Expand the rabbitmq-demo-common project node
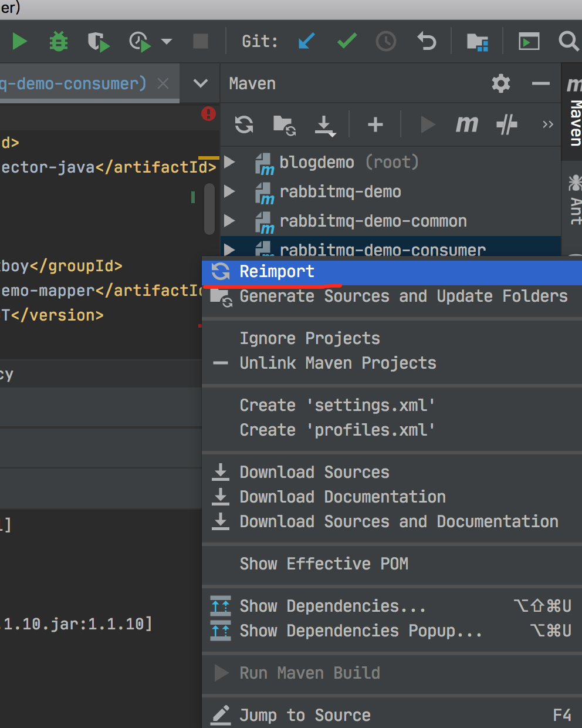582x728 pixels. point(230,221)
